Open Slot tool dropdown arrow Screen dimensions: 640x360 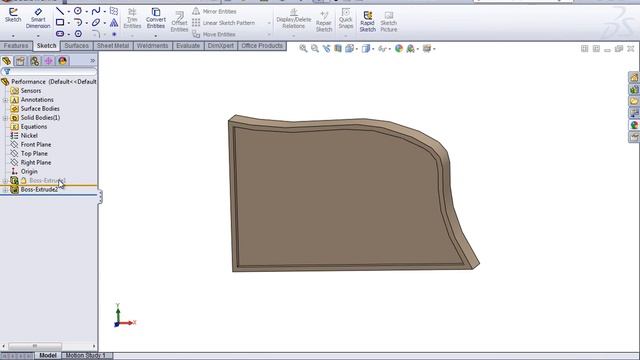(x=68, y=34)
